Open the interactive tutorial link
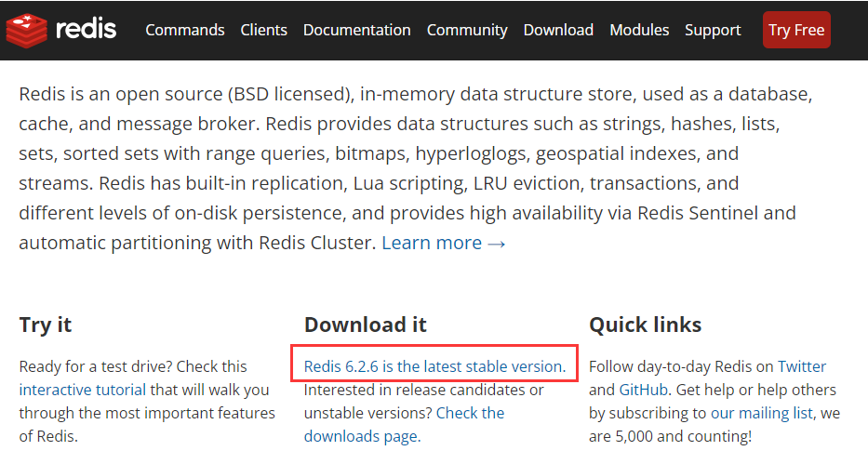Image resolution: width=868 pixels, height=464 pixels. pos(82,390)
